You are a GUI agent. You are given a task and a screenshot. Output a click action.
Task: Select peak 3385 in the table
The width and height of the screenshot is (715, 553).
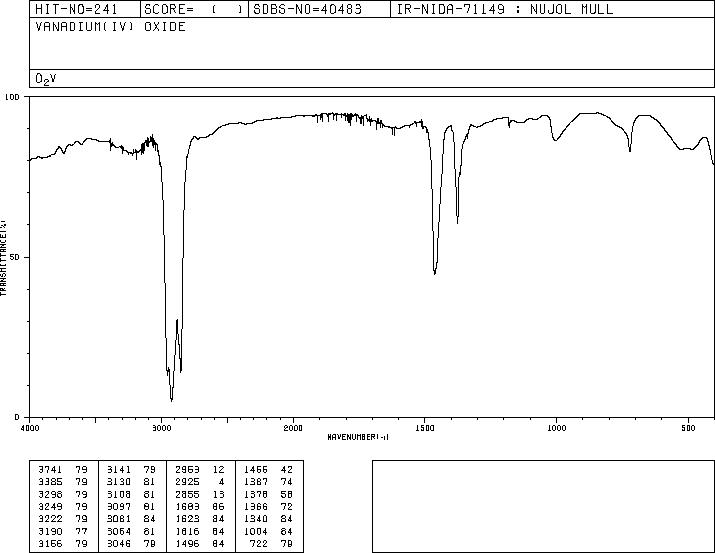51,482
